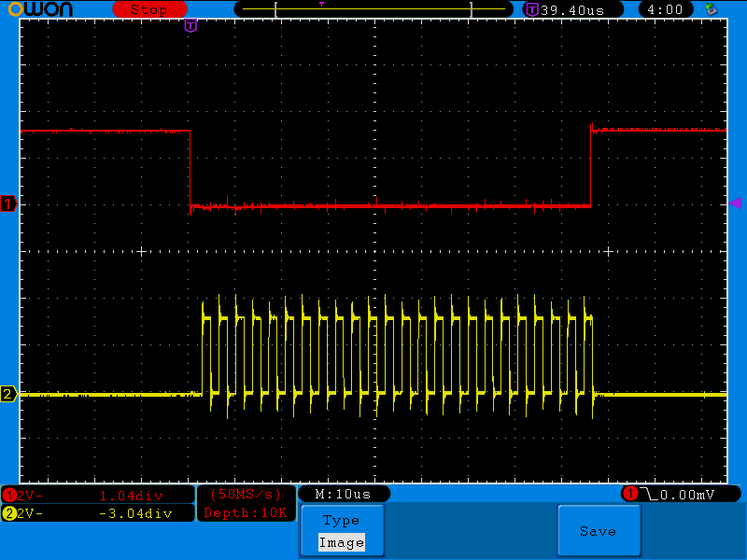Click Stop to resume acquisition
The width and height of the screenshot is (747, 560).
(x=149, y=9)
